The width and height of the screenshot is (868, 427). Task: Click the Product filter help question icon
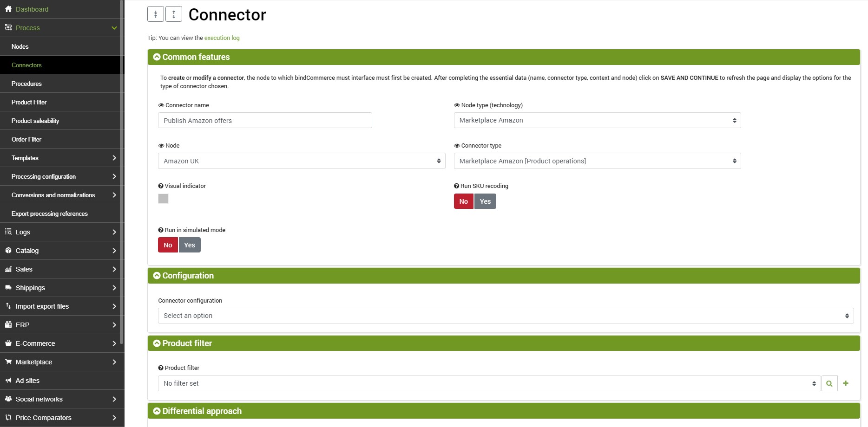pyautogui.click(x=161, y=368)
